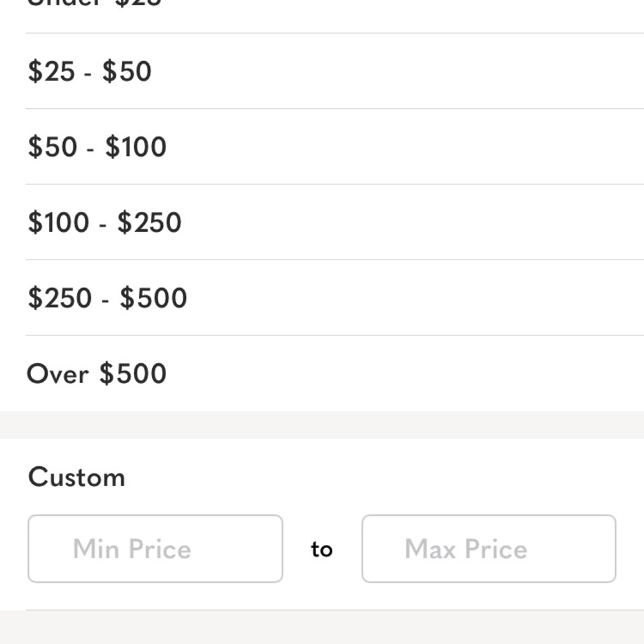Screen dimensions: 644x644
Task: Tap the $25 - $50 label text
Action: [x=90, y=71]
